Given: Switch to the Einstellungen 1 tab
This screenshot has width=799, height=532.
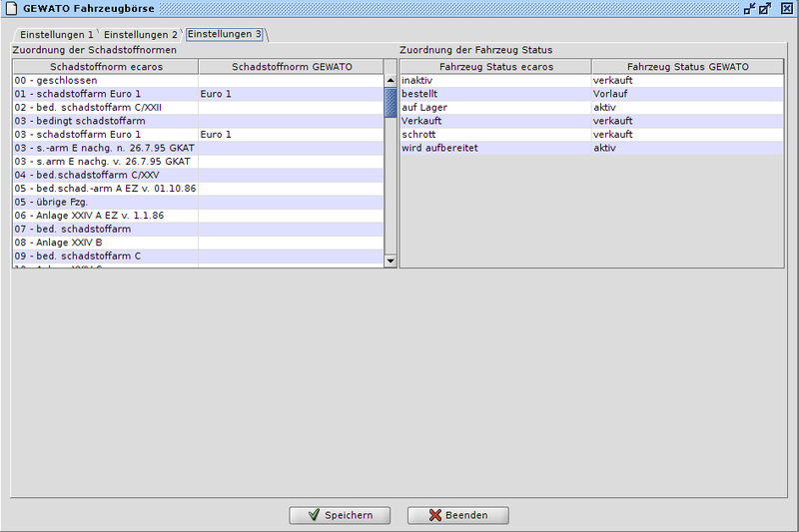Looking at the screenshot, I should coord(56,34).
